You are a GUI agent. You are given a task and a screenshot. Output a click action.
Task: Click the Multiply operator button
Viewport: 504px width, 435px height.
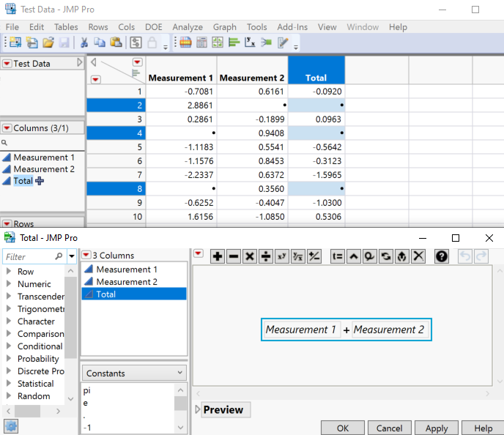click(x=250, y=256)
